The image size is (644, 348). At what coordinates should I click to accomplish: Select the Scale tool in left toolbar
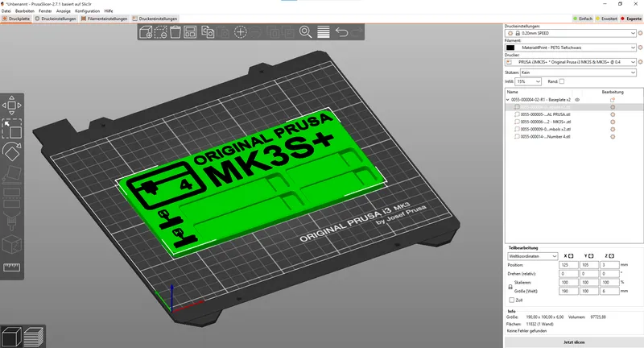11,129
